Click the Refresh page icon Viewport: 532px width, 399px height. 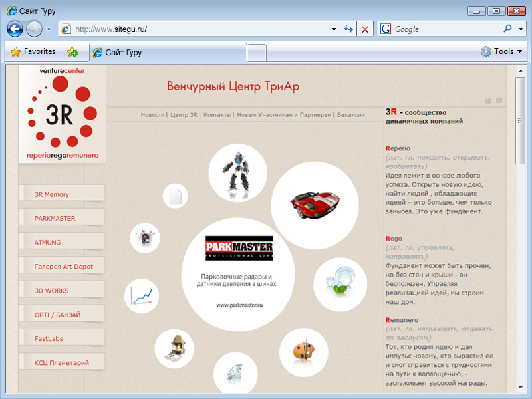click(x=348, y=29)
